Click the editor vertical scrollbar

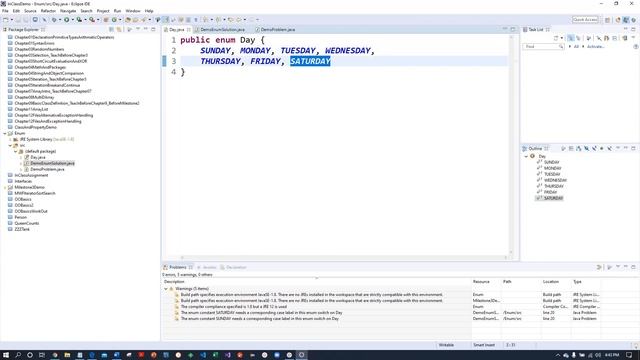511,145
